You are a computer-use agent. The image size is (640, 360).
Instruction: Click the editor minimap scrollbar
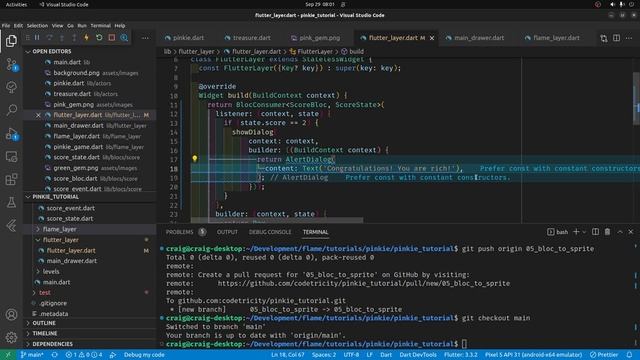[x=636, y=98]
